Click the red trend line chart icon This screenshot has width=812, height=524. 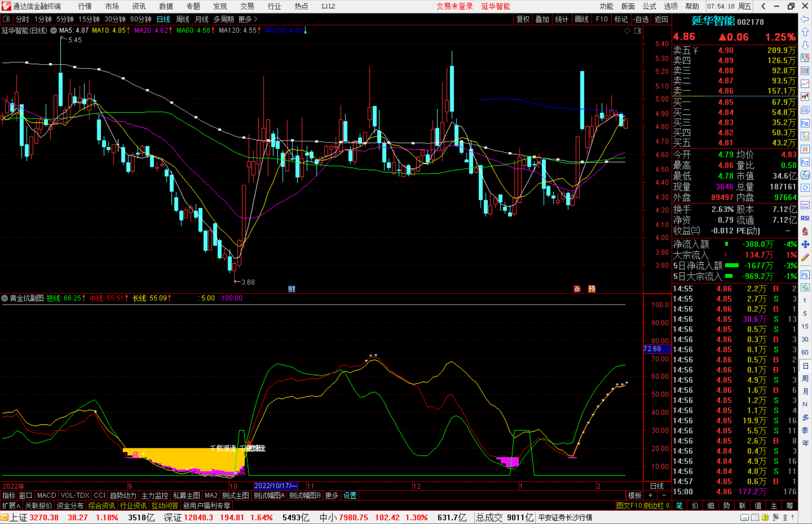(805, 84)
